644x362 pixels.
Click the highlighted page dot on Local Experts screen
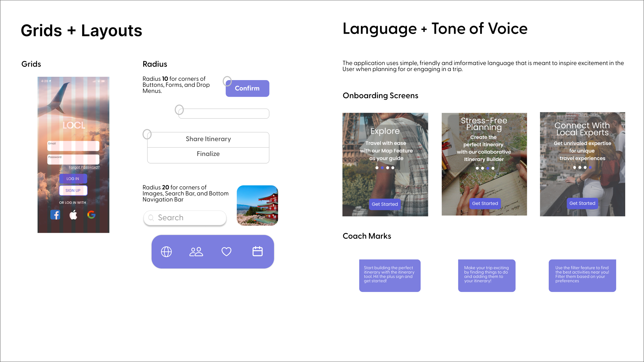click(x=590, y=167)
